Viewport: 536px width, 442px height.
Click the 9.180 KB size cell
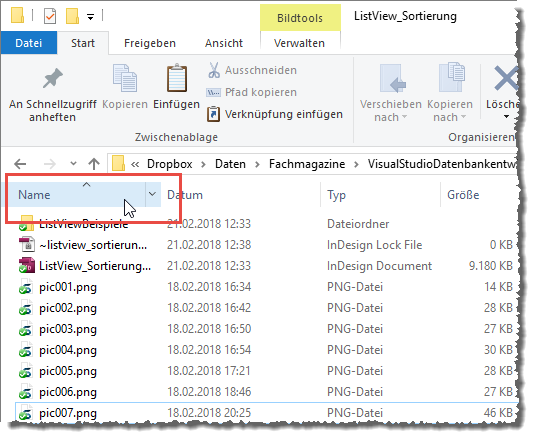click(491, 266)
